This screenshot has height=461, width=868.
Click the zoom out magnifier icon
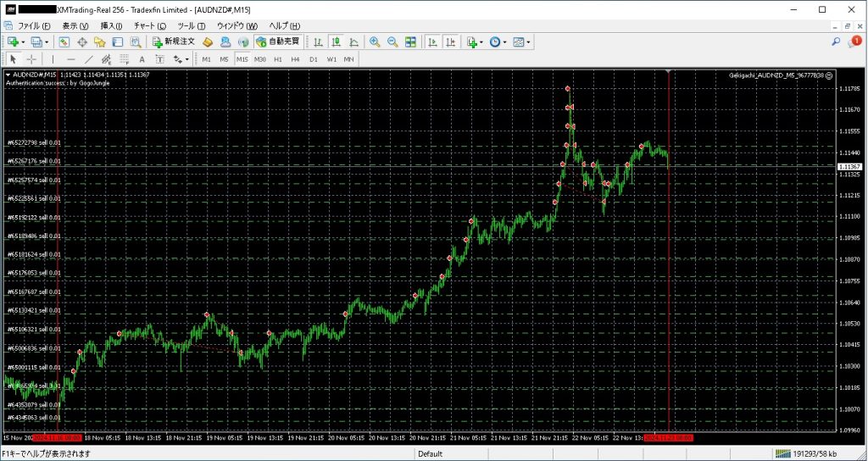point(392,42)
